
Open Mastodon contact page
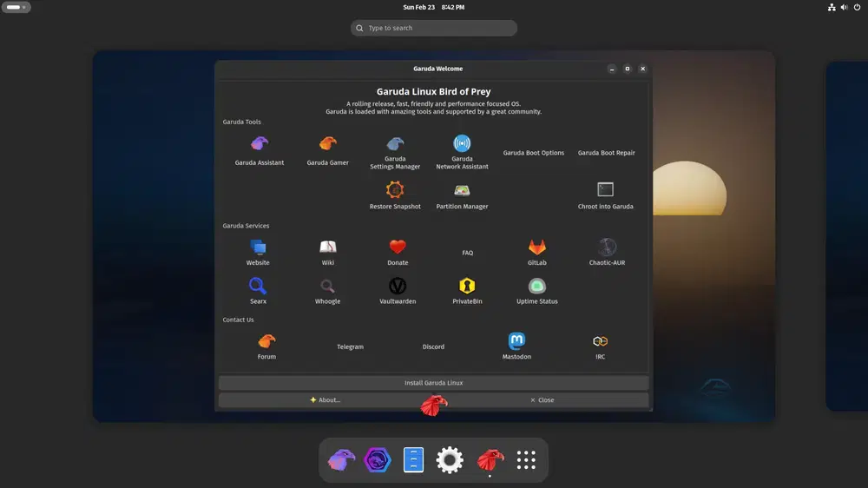(516, 346)
